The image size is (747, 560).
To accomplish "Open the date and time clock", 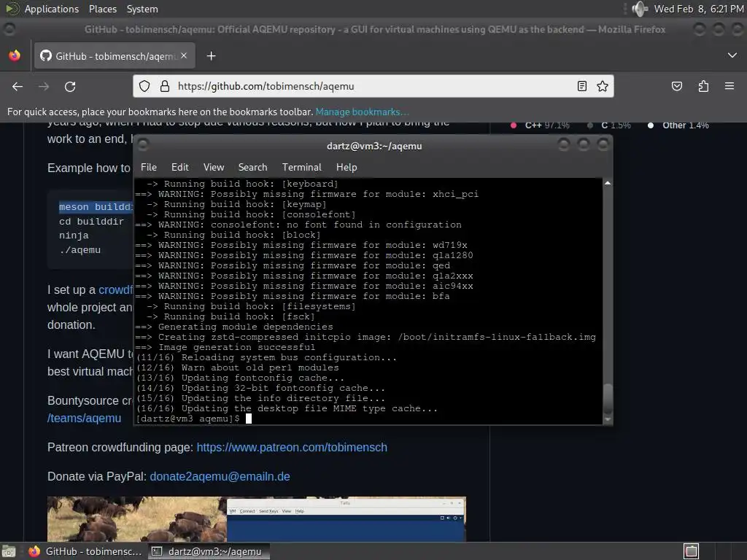I will [x=698, y=9].
